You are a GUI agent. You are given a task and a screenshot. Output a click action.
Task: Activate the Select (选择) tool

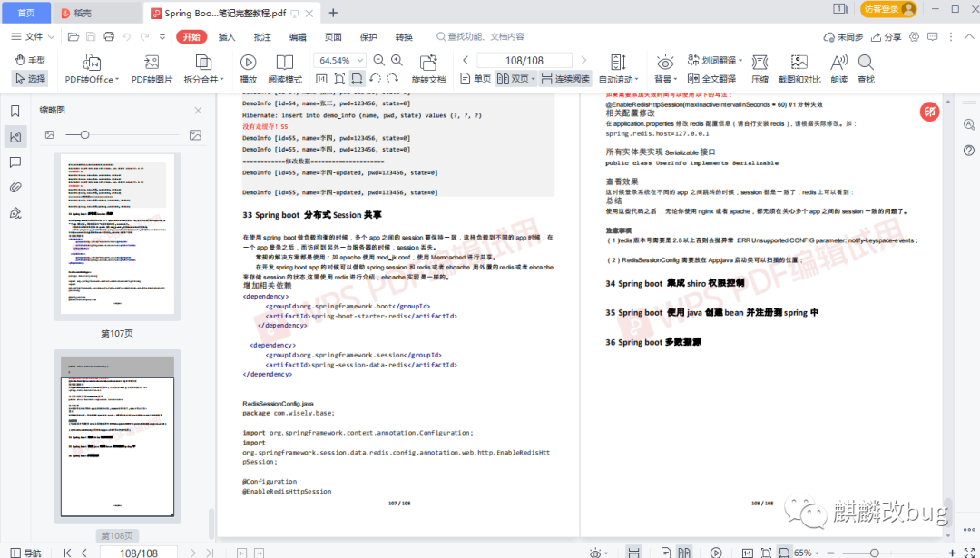[x=30, y=79]
